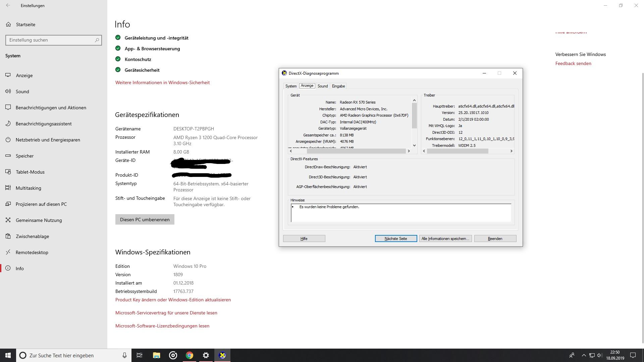Click scroll-right arrow in Treiber panel
This screenshot has height=362, width=644.
coord(511,151)
